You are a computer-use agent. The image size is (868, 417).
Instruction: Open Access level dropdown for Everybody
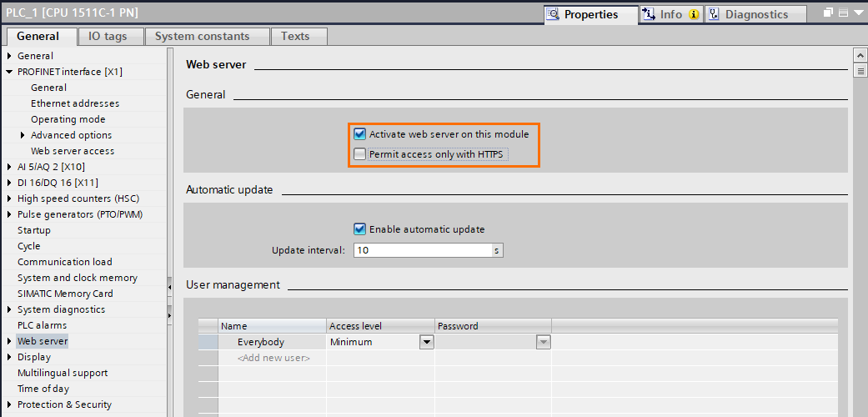pos(426,342)
